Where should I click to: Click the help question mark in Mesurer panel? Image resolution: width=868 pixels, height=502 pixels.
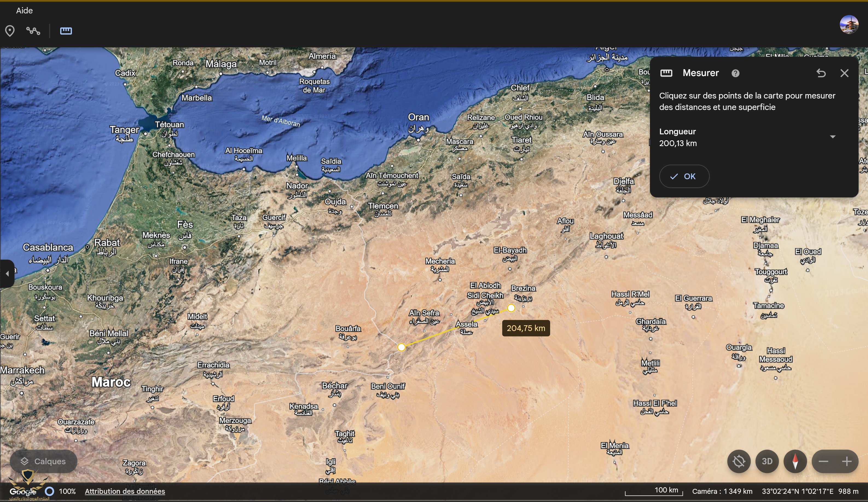(x=735, y=73)
